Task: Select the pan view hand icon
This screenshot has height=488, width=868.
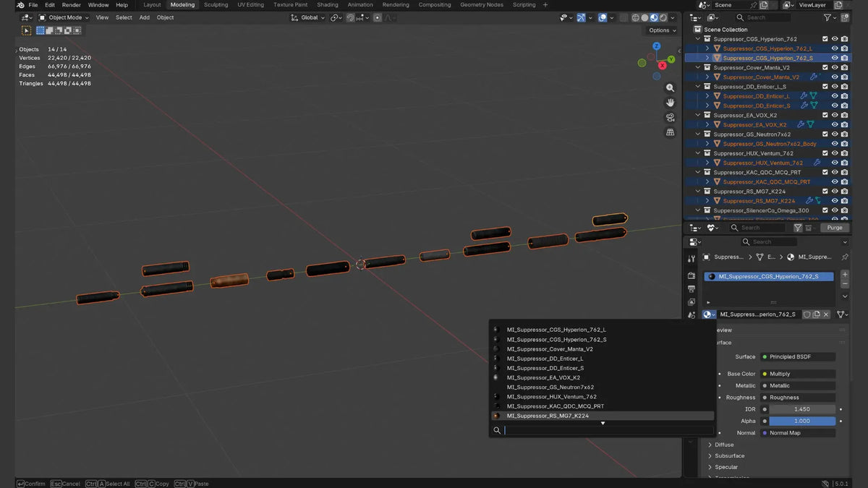Action: coord(671,103)
